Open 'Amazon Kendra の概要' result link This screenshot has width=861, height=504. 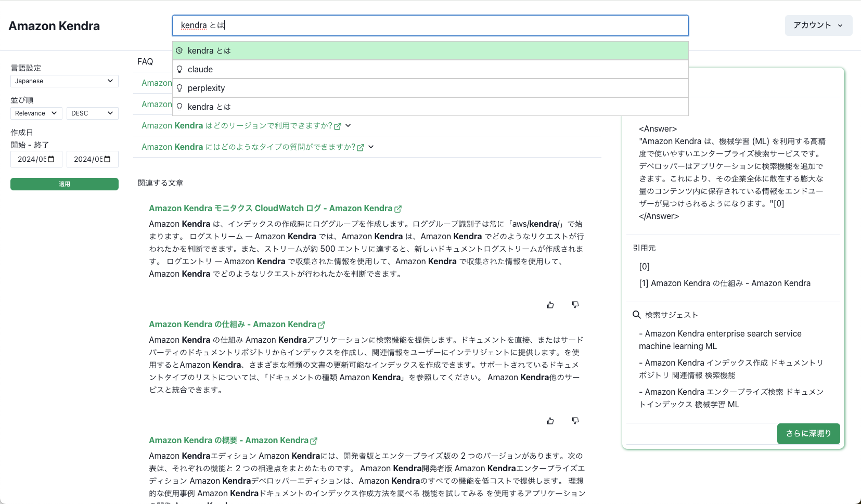tap(229, 440)
